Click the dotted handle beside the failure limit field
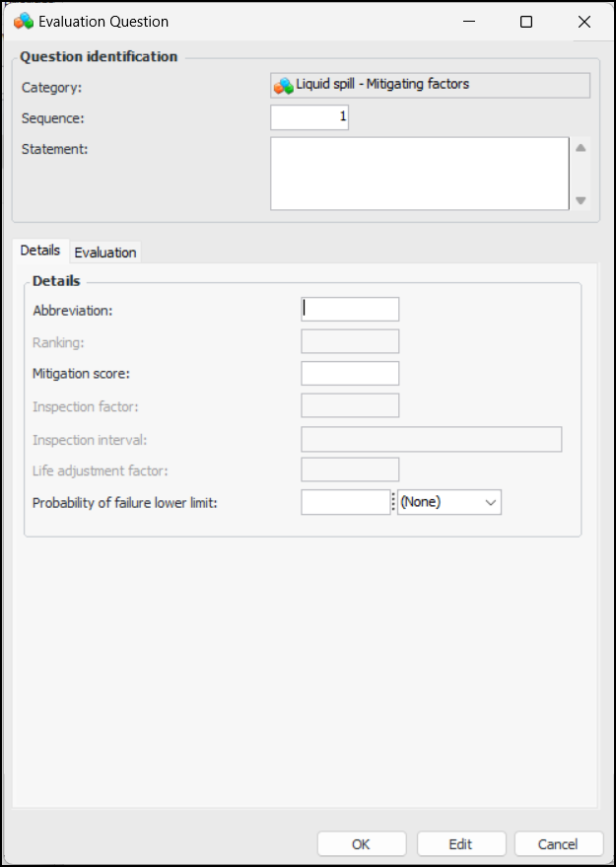616x867 pixels. pyautogui.click(x=393, y=502)
